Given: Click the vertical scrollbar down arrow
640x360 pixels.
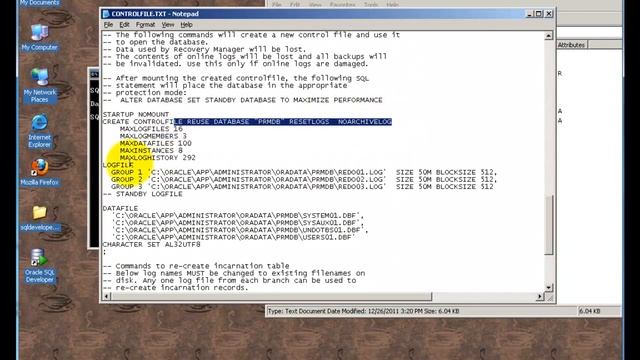Looking at the screenshot, I should click(x=549, y=288).
